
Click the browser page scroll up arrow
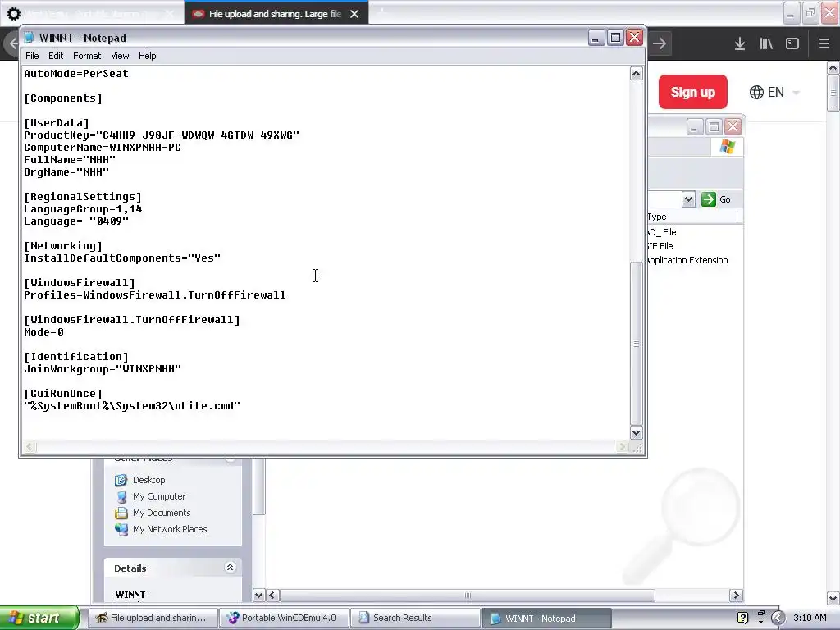[833, 67]
